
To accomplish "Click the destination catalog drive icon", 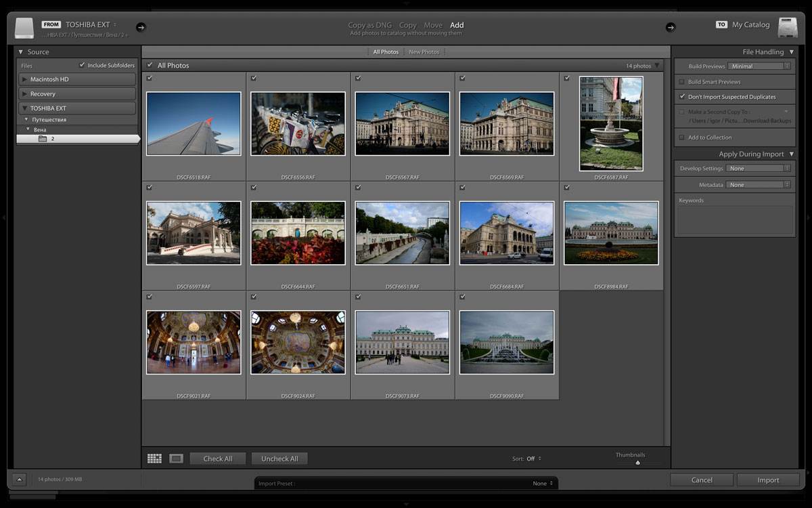I will pos(788,28).
